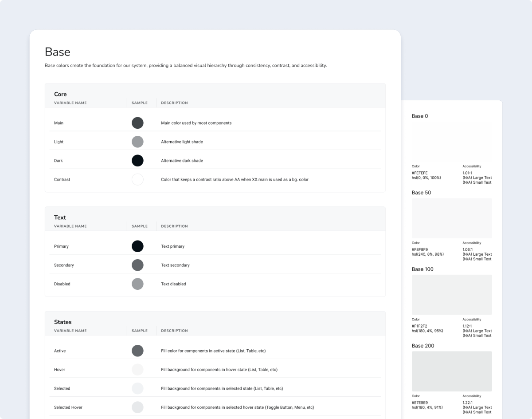Select the Base 100 color block
The image size is (532, 419).
(x=452, y=295)
